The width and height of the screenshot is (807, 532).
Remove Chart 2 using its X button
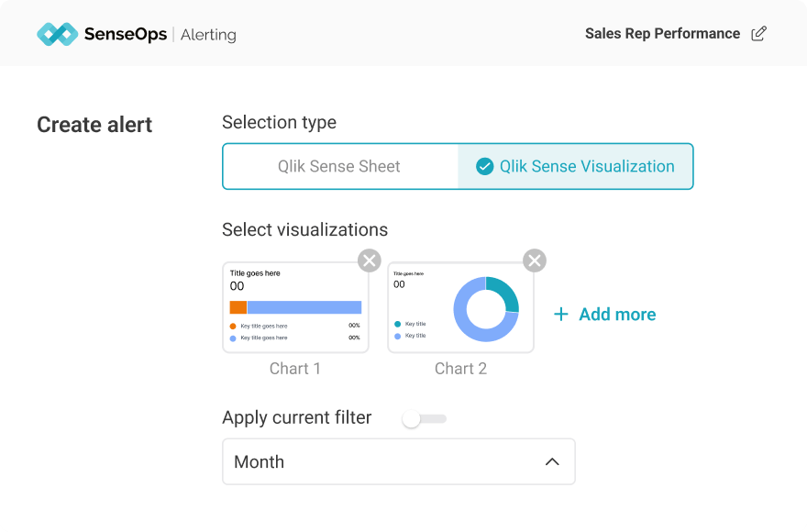[x=535, y=260]
